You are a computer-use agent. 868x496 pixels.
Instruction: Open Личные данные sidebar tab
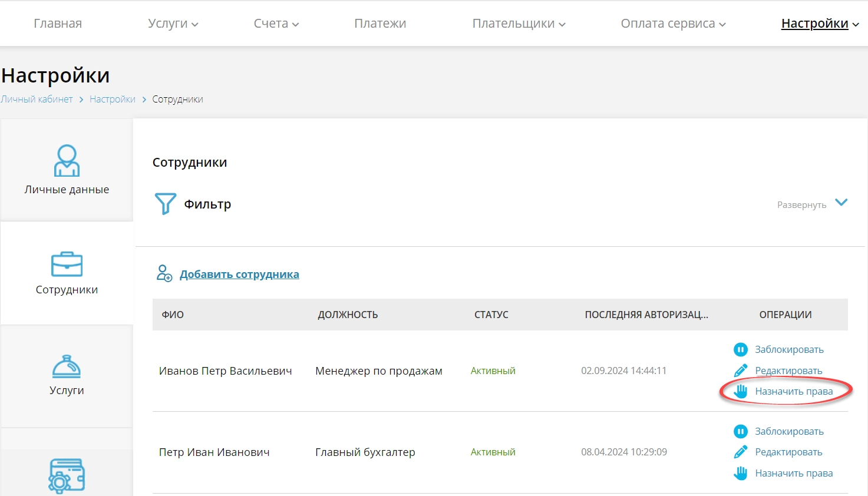67,170
